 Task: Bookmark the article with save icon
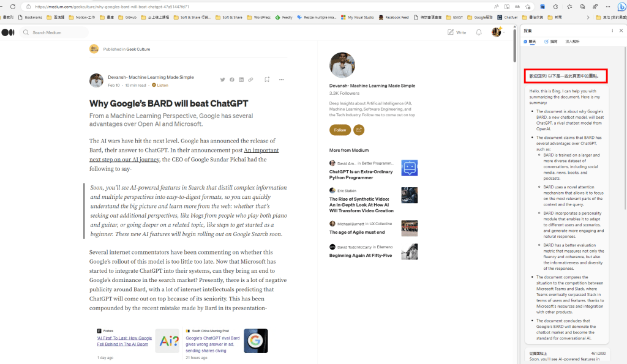click(x=267, y=80)
